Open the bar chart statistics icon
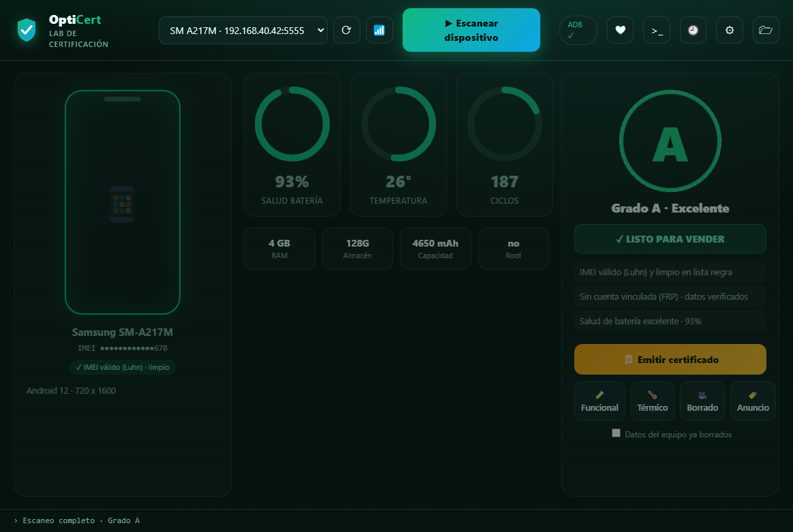This screenshot has width=793, height=532. point(379,31)
